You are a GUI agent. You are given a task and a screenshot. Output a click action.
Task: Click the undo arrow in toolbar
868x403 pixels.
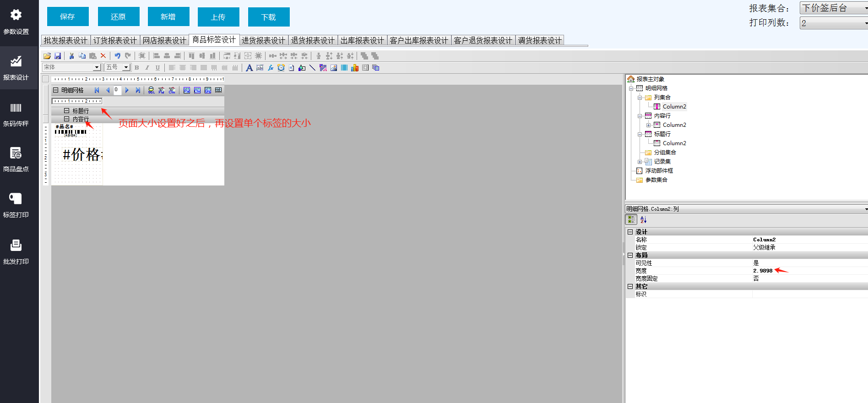tap(117, 56)
